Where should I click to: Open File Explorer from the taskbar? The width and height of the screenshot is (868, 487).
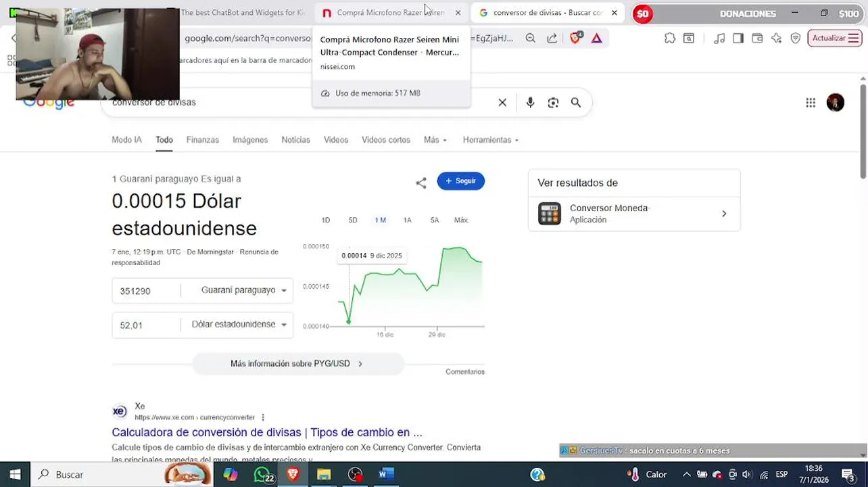click(324, 475)
